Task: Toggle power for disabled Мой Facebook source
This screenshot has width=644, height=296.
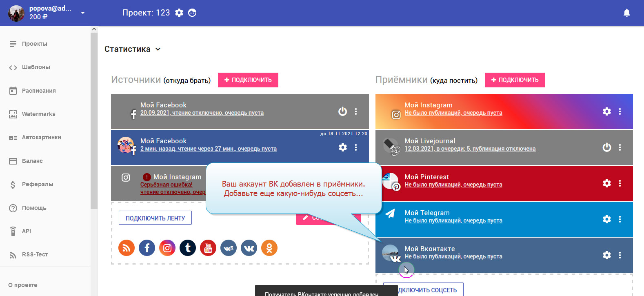Action: [343, 111]
